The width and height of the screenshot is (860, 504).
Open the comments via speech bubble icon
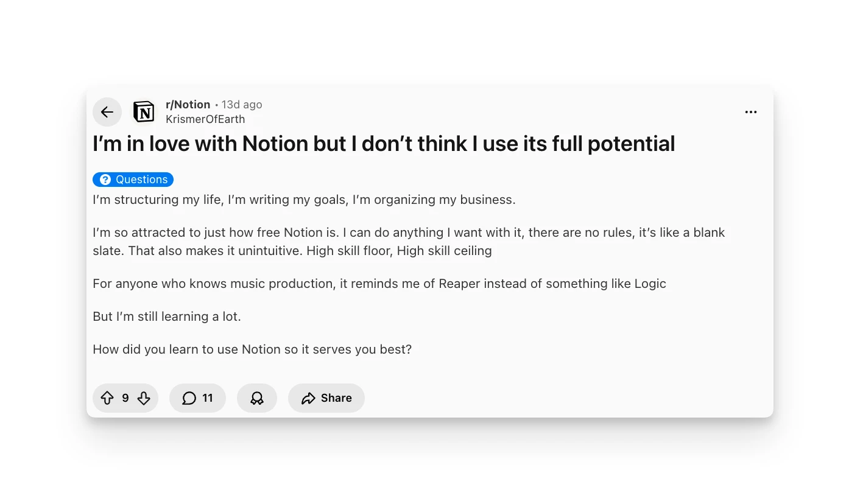click(189, 398)
